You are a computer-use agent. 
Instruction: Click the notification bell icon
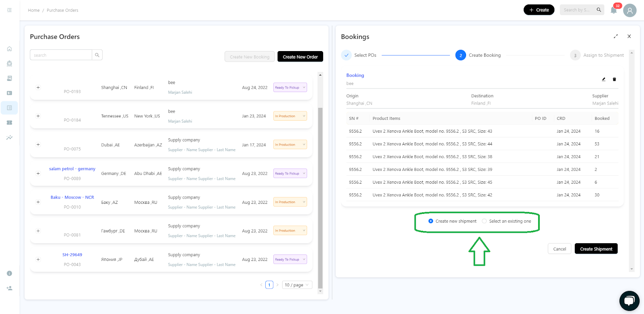coord(613,10)
